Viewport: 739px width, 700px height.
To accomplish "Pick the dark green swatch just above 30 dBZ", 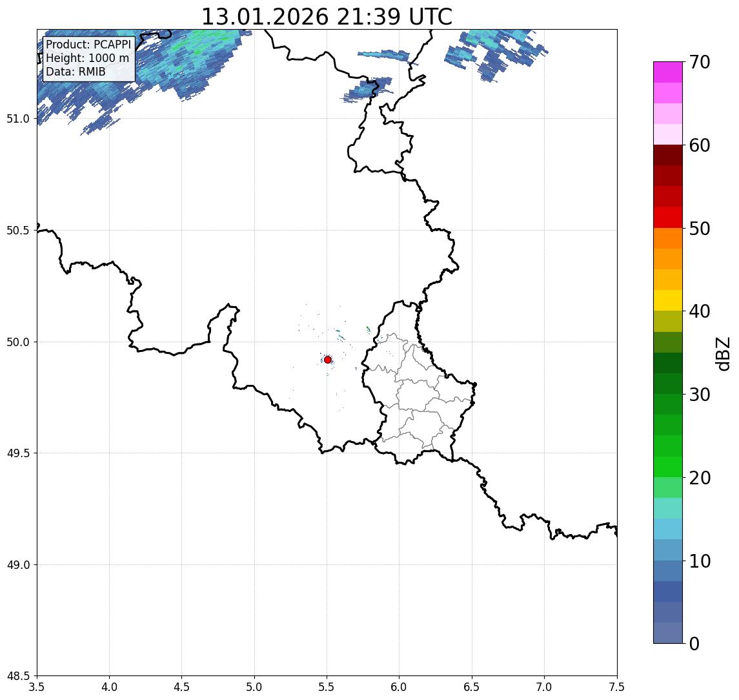I will pos(668,384).
